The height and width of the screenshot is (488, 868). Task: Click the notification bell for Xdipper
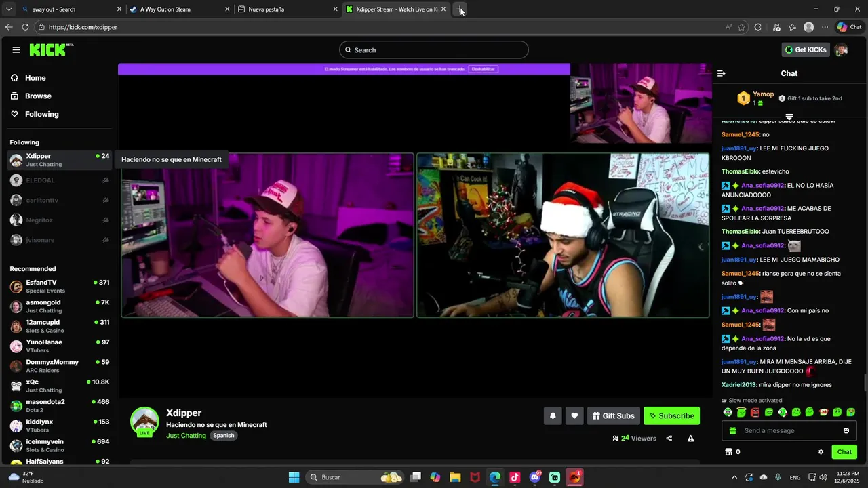553,415
